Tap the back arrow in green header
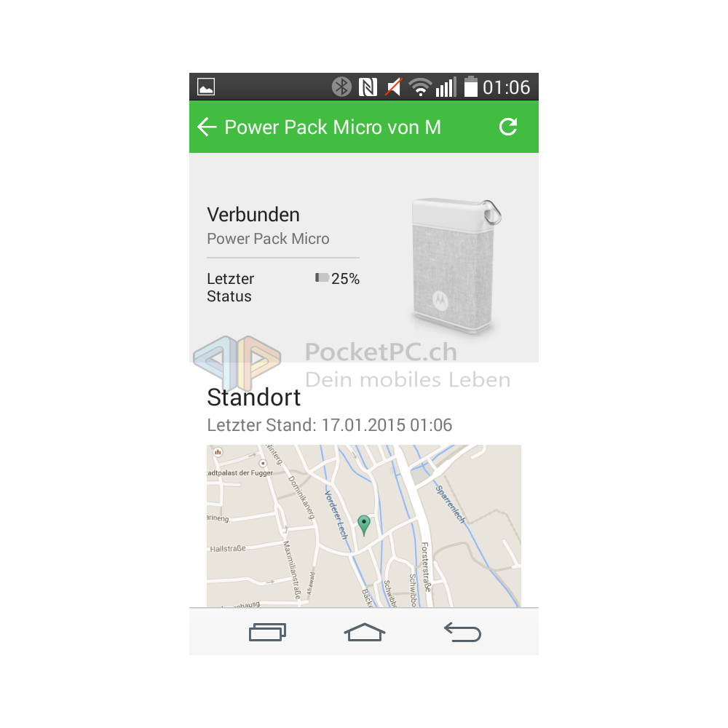Image resolution: width=728 pixels, height=728 pixels. [207, 127]
